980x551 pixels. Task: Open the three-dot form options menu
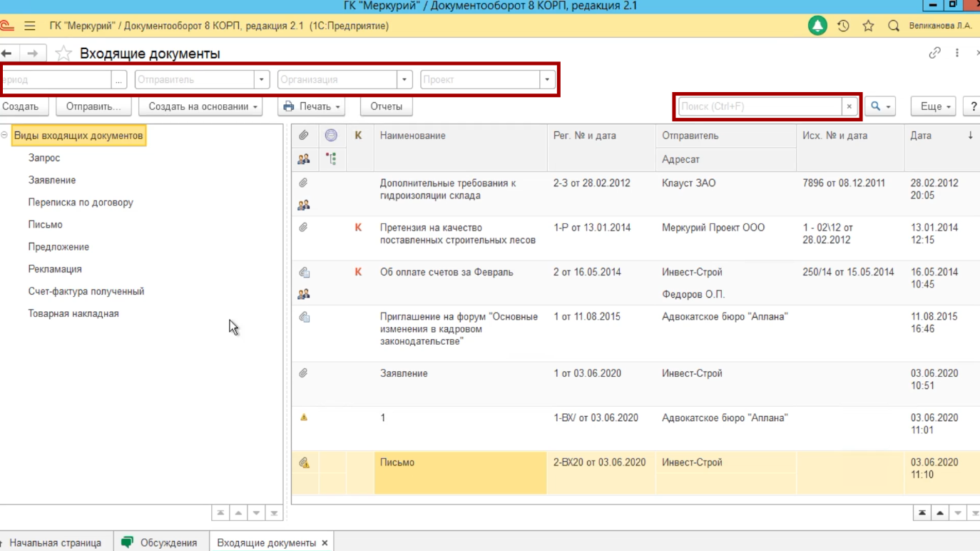957,53
